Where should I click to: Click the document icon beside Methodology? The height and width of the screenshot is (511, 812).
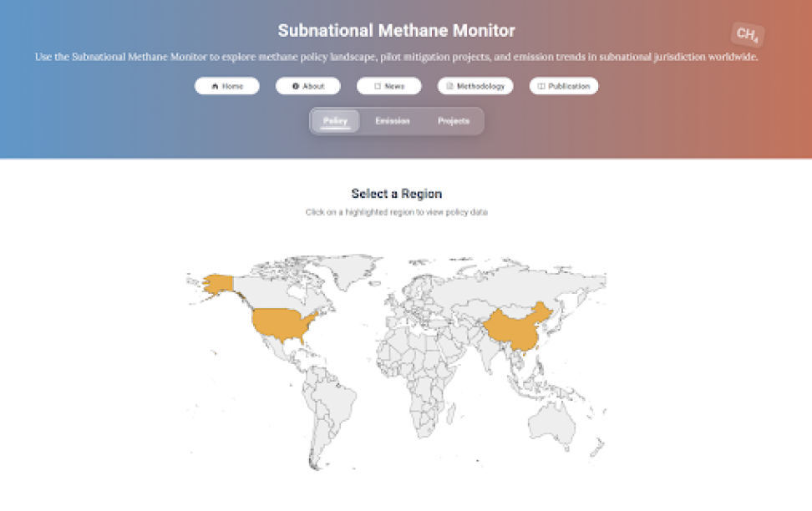pos(449,87)
